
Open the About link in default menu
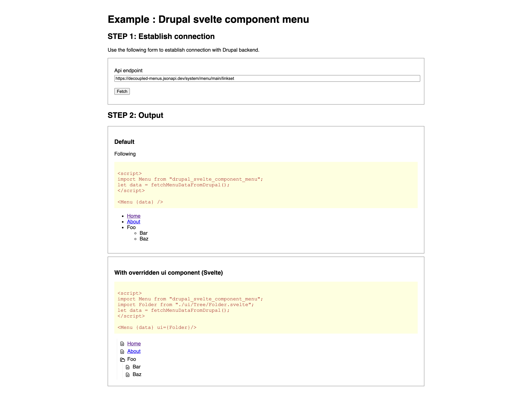[x=133, y=221]
